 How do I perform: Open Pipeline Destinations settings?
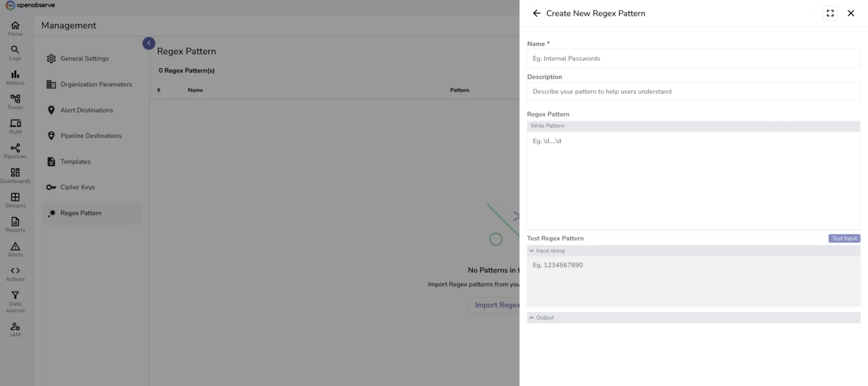(92, 136)
